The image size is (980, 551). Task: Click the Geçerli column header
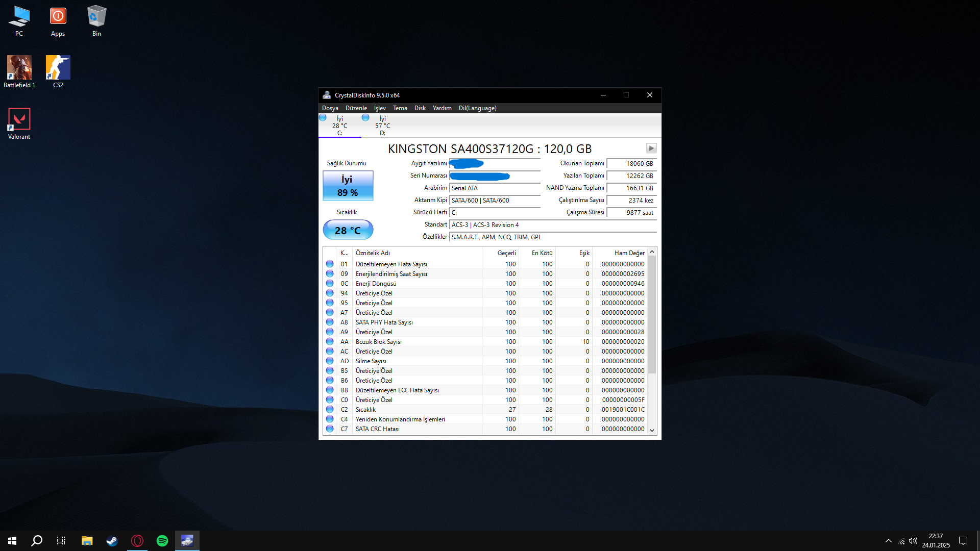(500, 253)
